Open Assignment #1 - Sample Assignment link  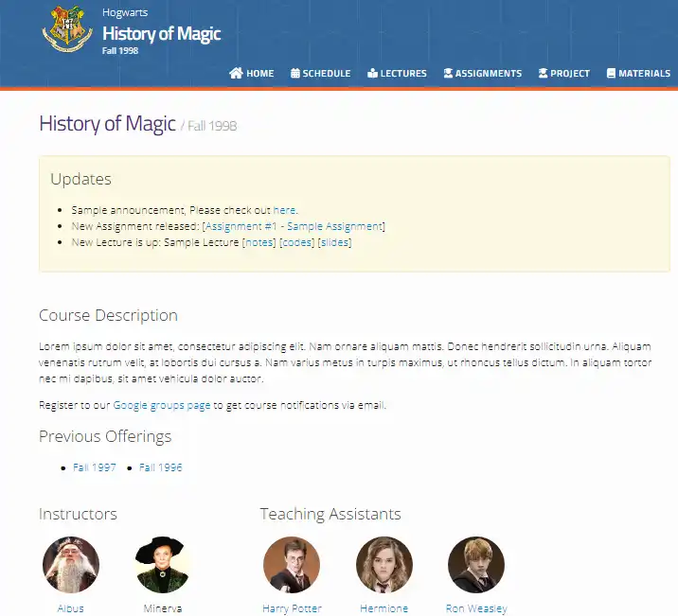pos(294,226)
